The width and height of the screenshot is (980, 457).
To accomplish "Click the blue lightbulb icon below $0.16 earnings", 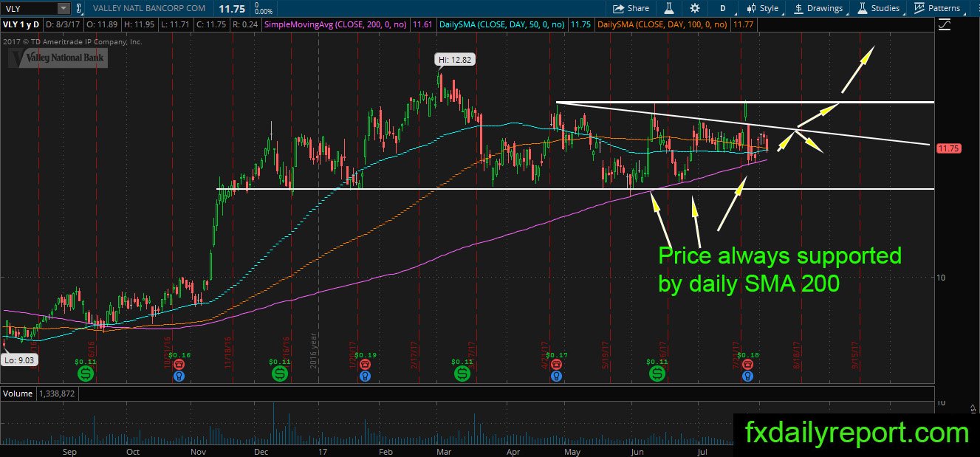I will (x=179, y=377).
